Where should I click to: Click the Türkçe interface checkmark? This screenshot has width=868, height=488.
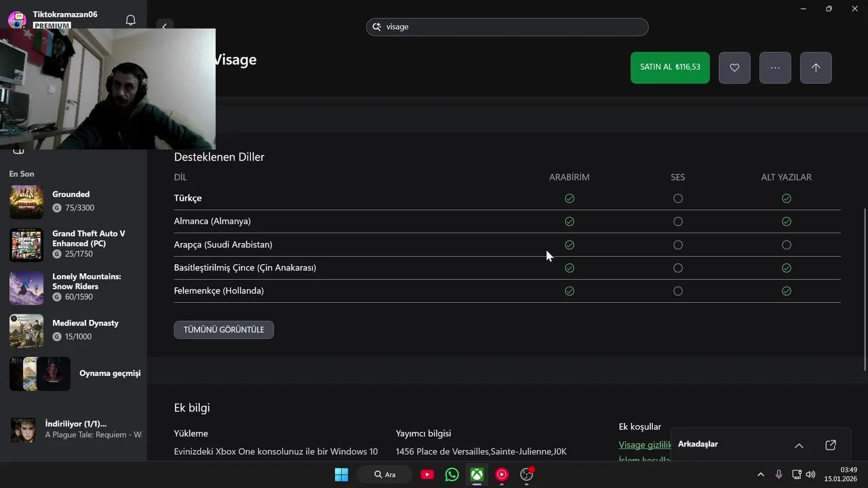pos(570,199)
